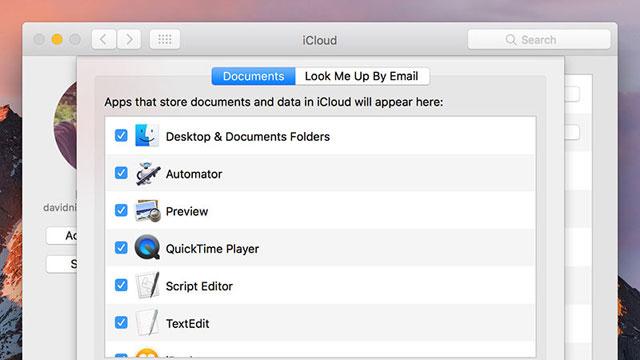Uncheck the Automator checkbox

click(x=121, y=173)
